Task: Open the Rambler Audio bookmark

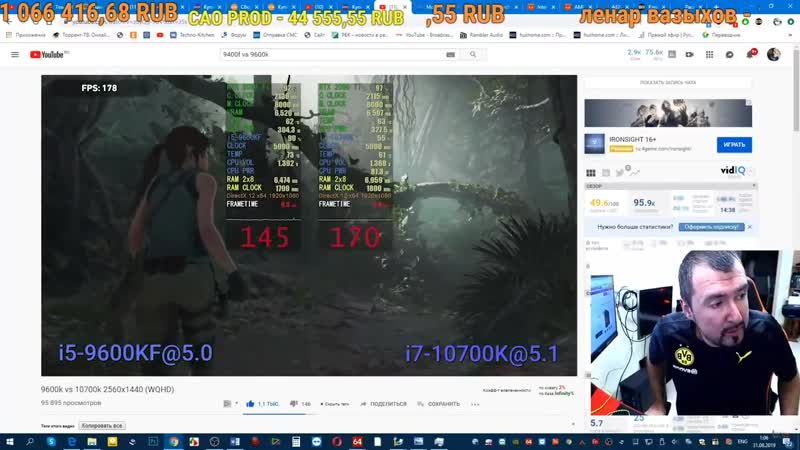Action: tap(481, 35)
